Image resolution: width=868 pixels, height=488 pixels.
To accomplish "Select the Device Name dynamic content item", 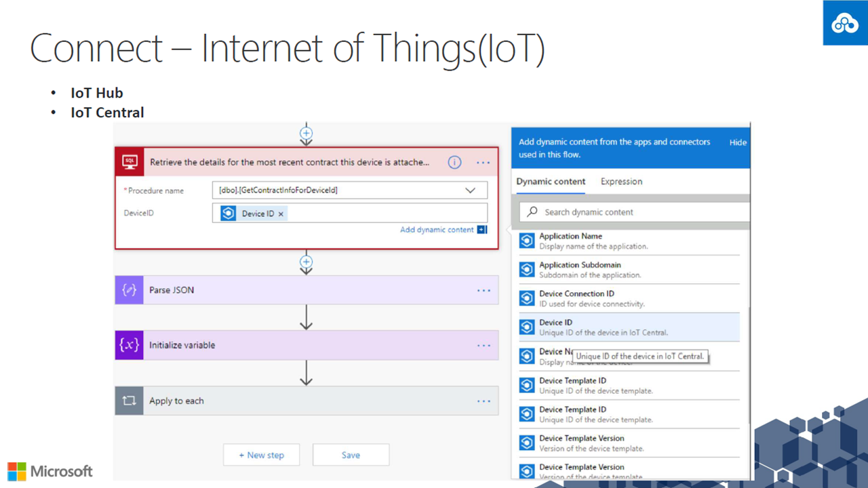I will point(629,356).
